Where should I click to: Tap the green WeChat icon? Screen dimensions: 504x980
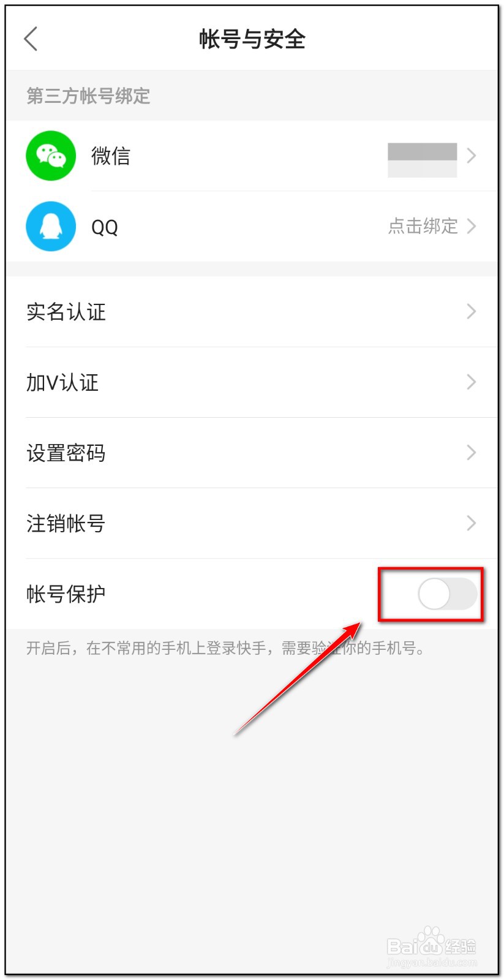51,156
